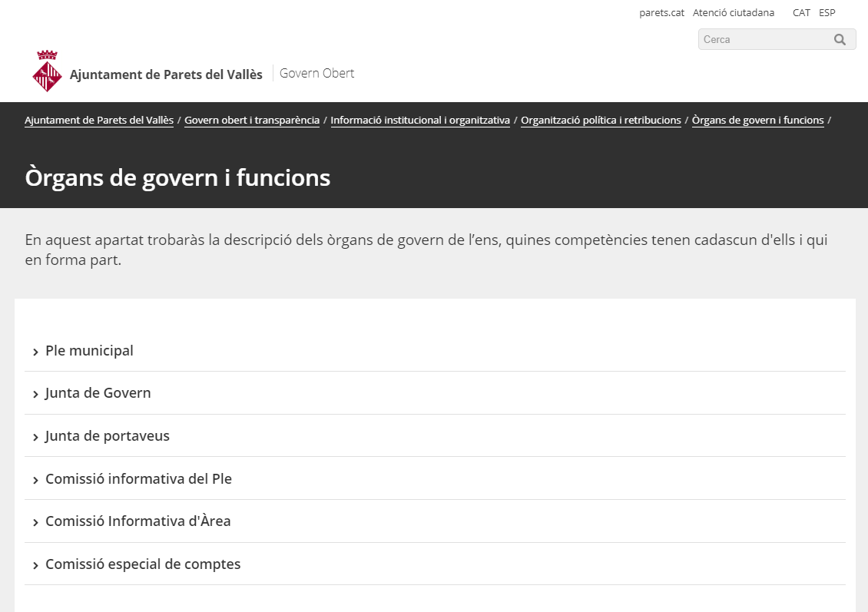Expand the Comissió Informativa d'Àrea section
This screenshot has width=868, height=612.
click(137, 521)
